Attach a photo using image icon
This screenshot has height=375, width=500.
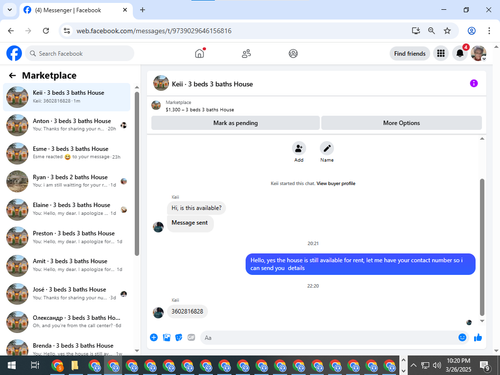pos(166,337)
